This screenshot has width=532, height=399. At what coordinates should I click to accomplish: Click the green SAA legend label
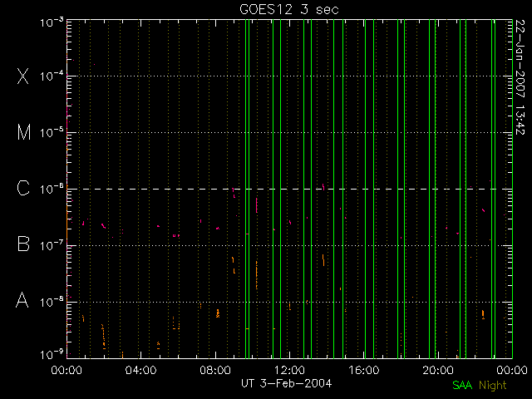pyautogui.click(x=462, y=385)
